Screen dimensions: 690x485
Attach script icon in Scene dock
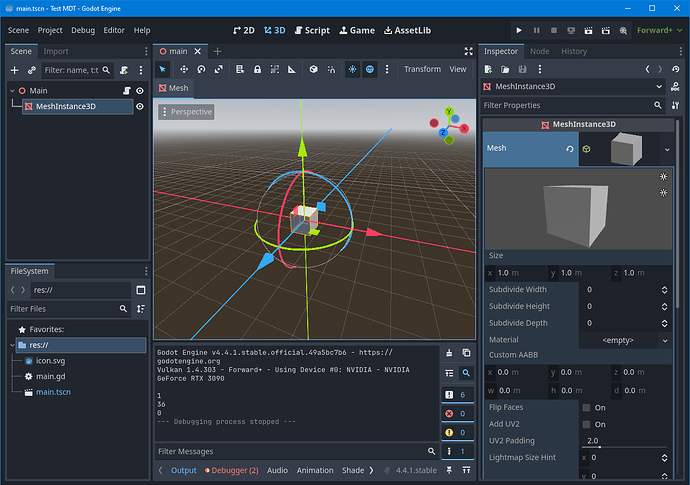[124, 70]
